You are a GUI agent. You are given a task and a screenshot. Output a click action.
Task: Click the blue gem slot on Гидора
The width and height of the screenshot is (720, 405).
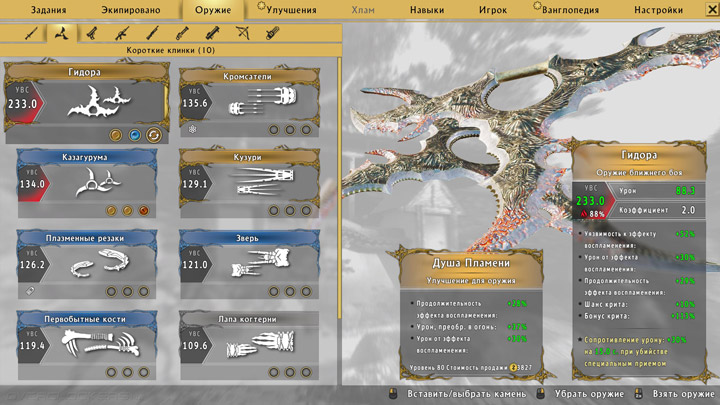135,135
